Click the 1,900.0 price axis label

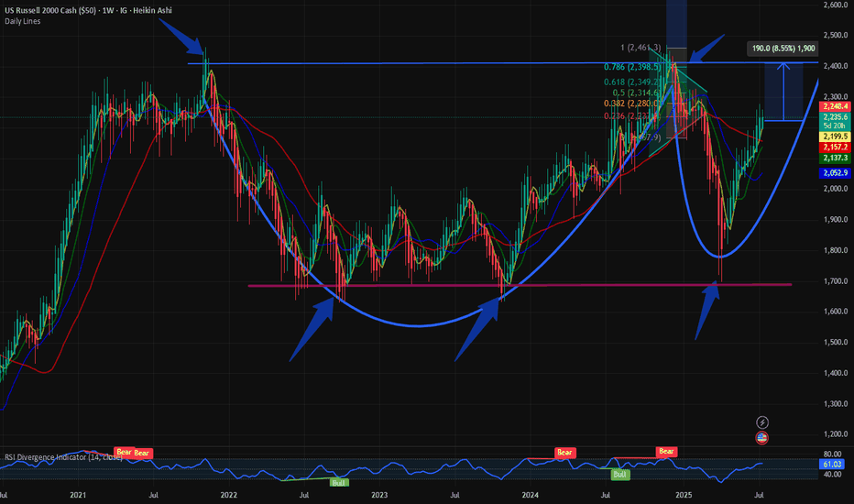[x=835, y=220]
